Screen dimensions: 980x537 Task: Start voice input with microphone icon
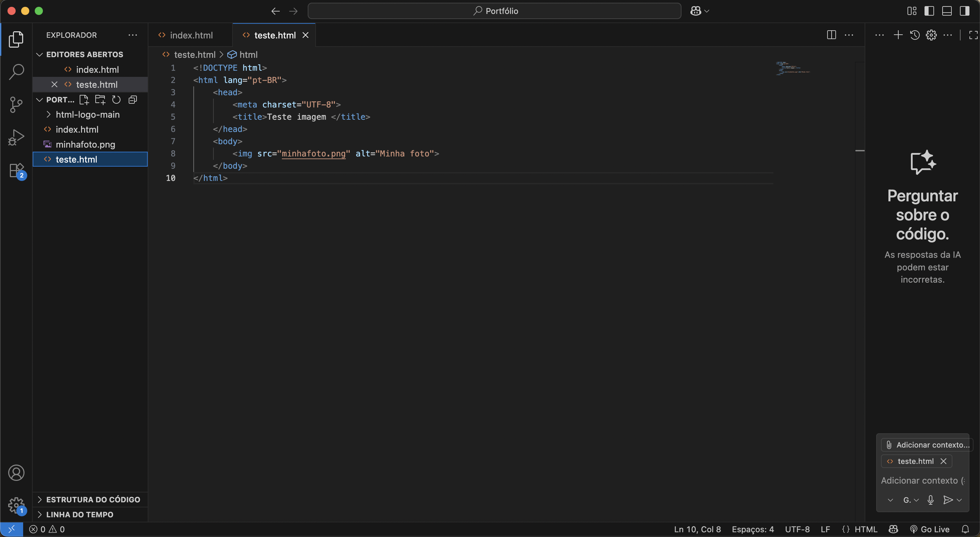(931, 500)
